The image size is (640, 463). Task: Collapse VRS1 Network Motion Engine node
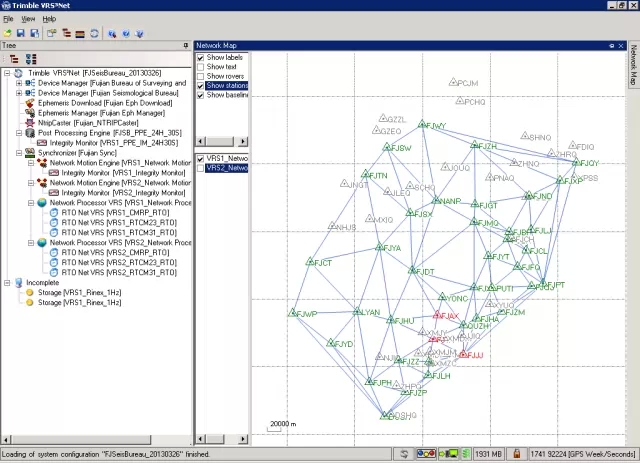(x=31, y=163)
